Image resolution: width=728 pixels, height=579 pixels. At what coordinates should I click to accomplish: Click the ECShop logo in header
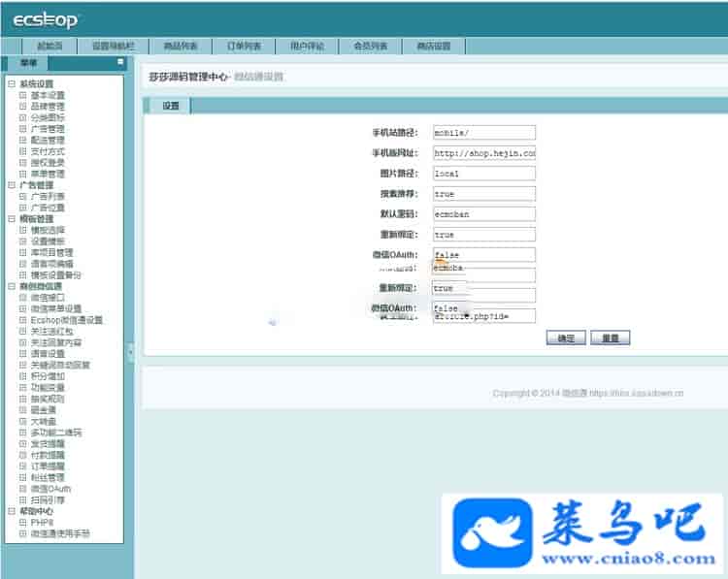point(46,20)
